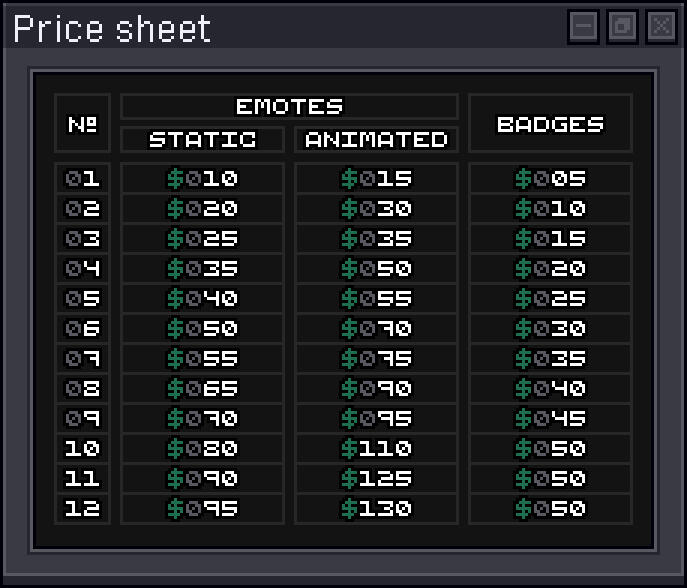This screenshot has width=687, height=588.
Task: Select the EMOTES column group header
Action: pyautogui.click(x=289, y=106)
